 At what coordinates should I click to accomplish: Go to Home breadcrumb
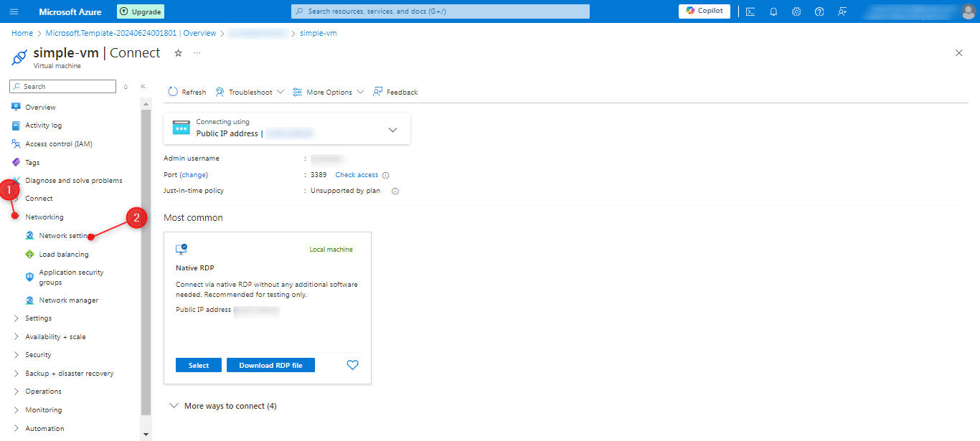(x=22, y=33)
